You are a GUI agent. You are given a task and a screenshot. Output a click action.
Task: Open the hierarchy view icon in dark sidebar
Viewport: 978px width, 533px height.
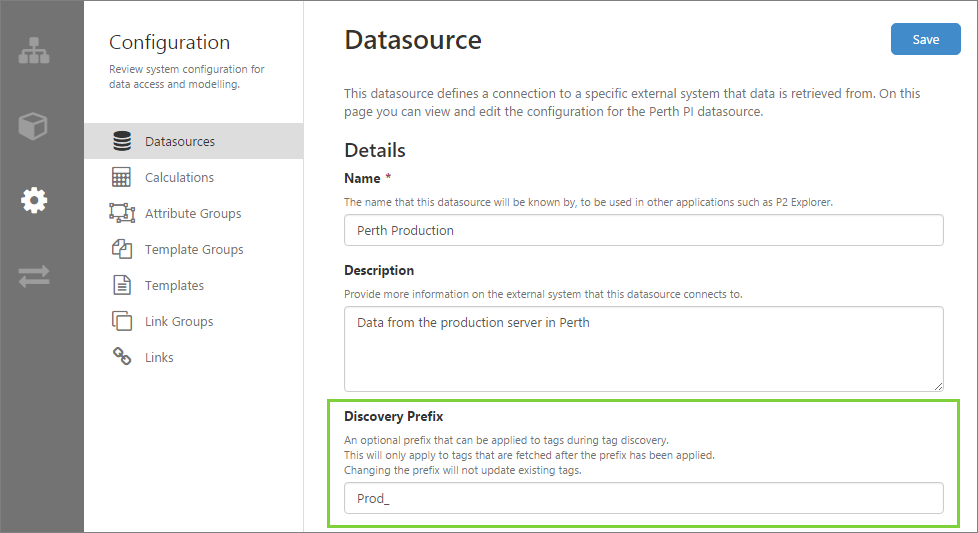click(x=34, y=52)
